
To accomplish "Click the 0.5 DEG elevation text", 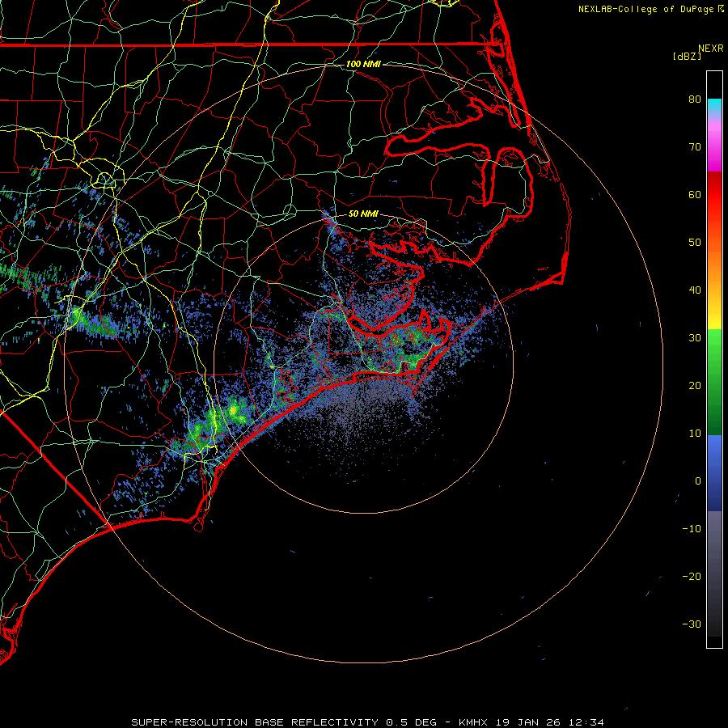I will 411,722.
